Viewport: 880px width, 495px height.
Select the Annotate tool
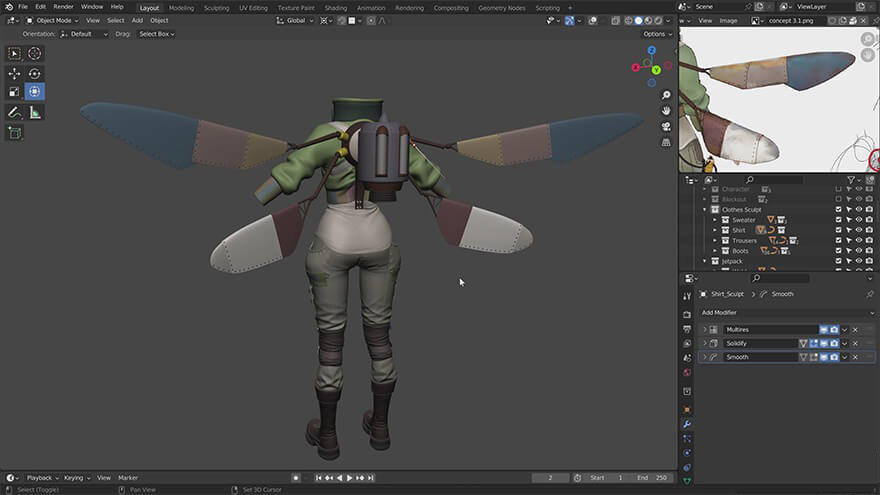14,112
